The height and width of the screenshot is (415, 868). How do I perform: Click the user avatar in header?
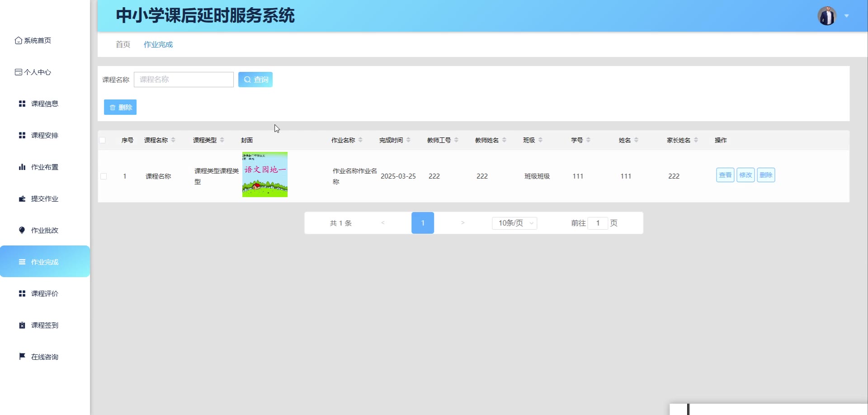point(826,16)
